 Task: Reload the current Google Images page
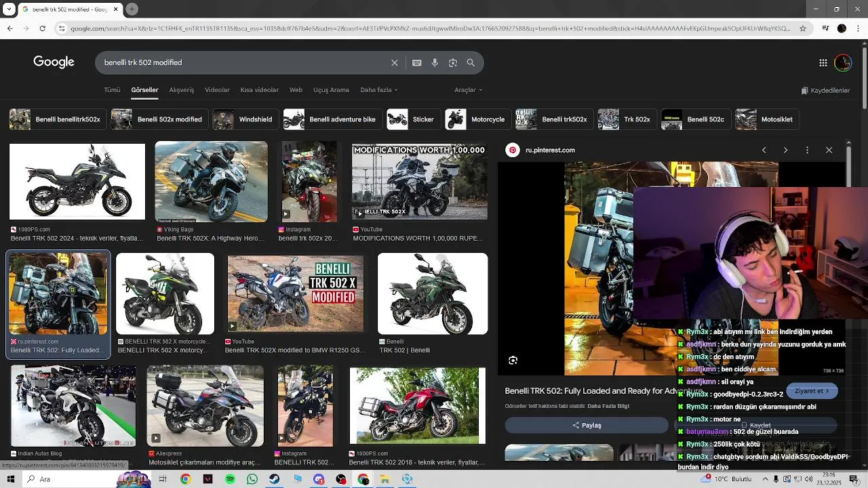coord(42,28)
